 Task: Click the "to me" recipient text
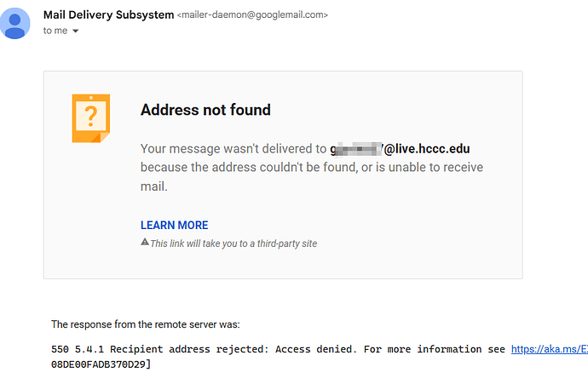click(55, 31)
